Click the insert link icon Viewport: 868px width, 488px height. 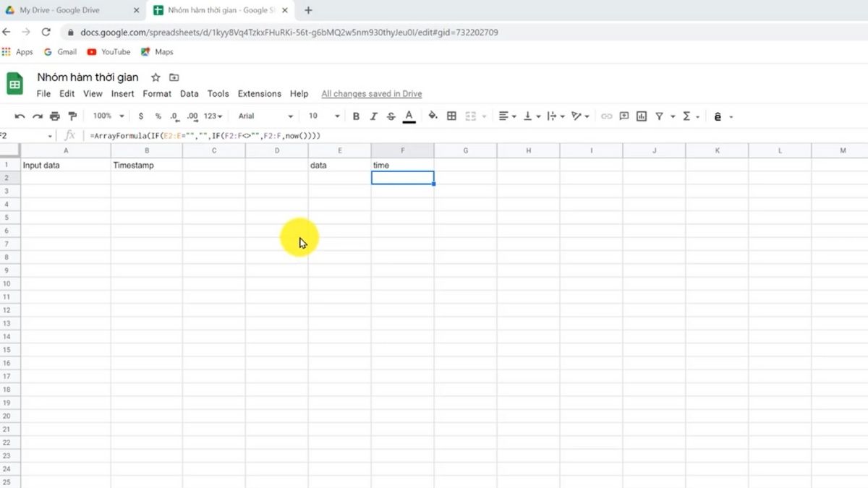[606, 116]
